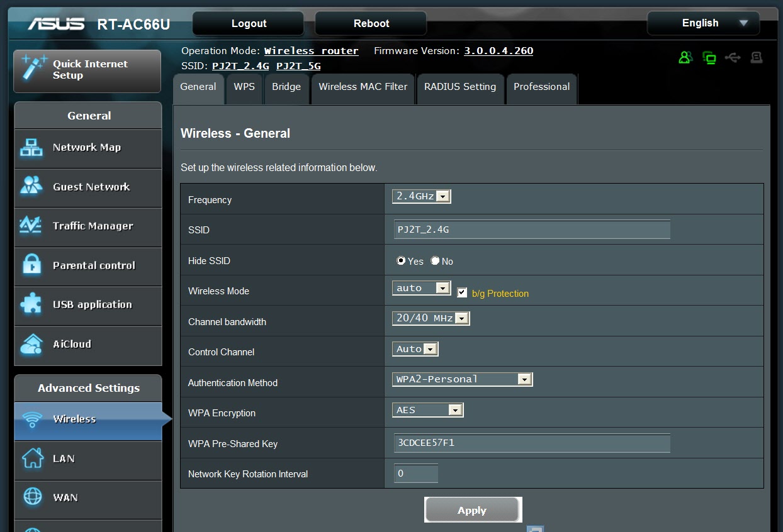Click the Wireless router operation mode link
This screenshot has width=783, height=532.
coord(311,51)
